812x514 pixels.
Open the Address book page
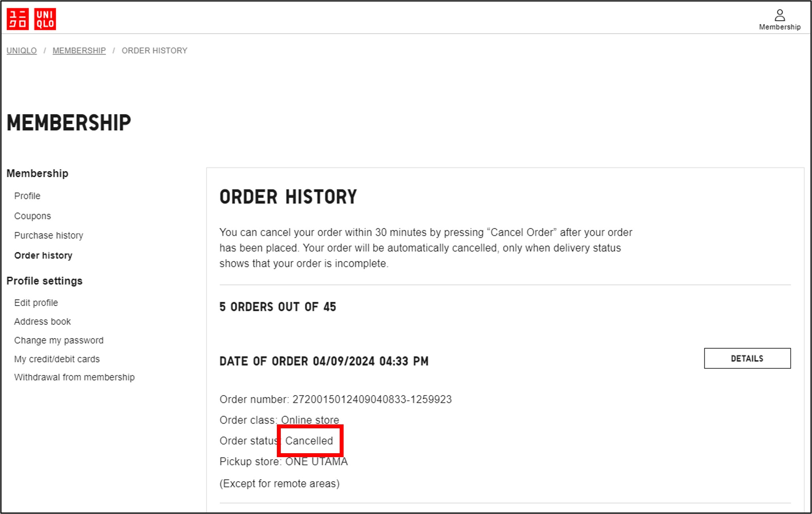42,321
